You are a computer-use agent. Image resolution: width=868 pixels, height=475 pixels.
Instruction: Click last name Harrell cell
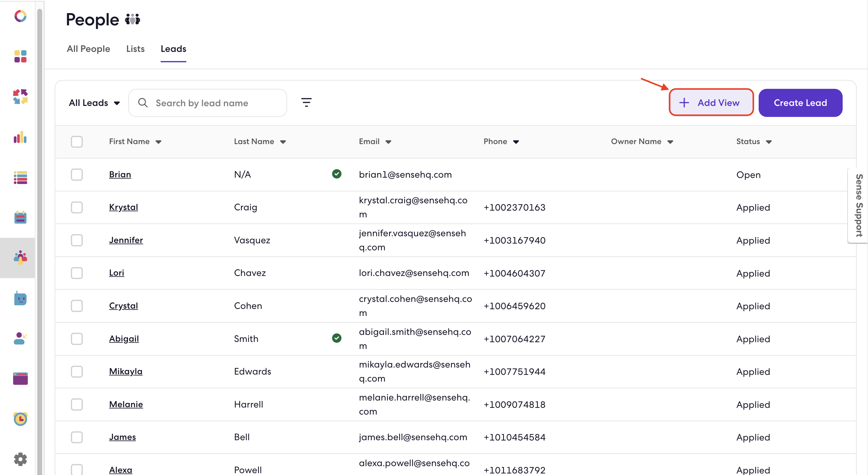point(248,404)
